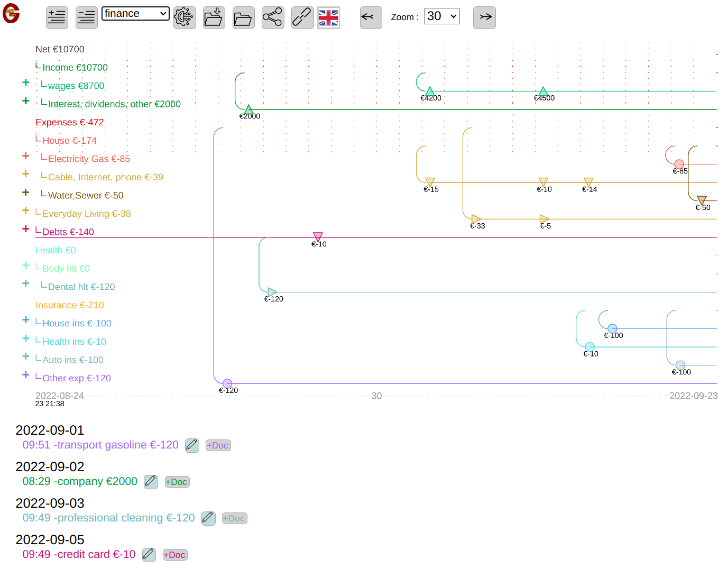Click the €-15 cable timeline marker
The height and width of the screenshot is (568, 728).
[430, 182]
